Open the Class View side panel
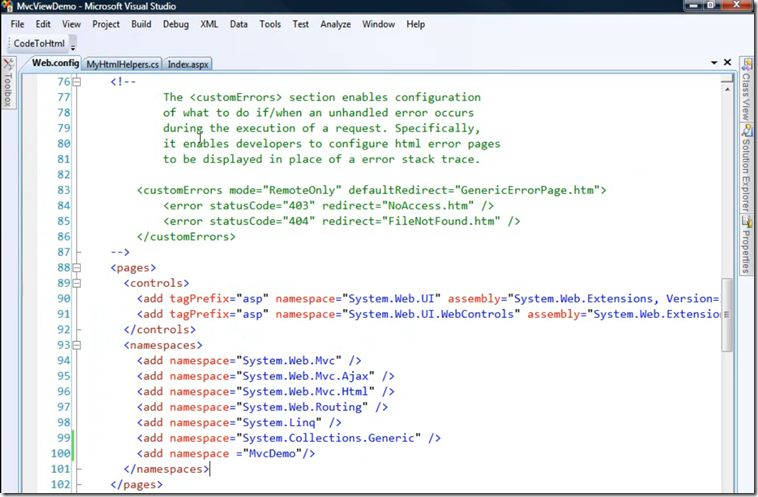This screenshot has height=497, width=758. (747, 89)
